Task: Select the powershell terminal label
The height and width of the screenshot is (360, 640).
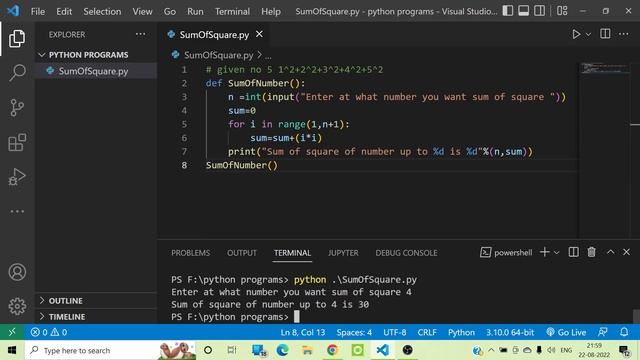Action: pyautogui.click(x=506, y=253)
